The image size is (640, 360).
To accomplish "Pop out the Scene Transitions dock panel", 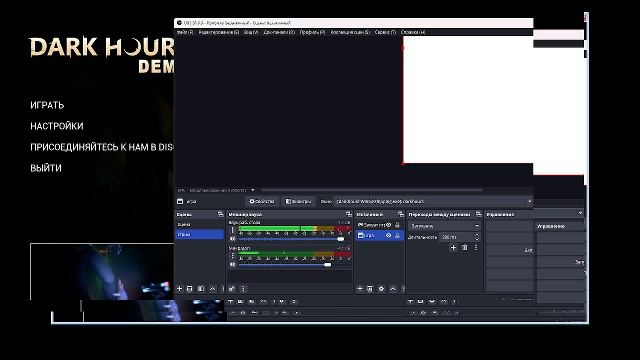I will click(x=478, y=214).
